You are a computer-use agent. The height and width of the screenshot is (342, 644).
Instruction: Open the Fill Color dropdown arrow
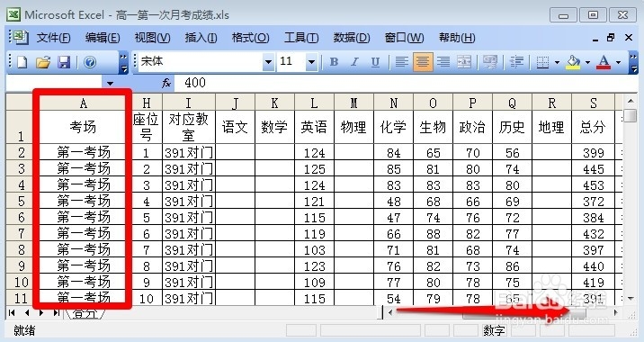click(x=587, y=62)
